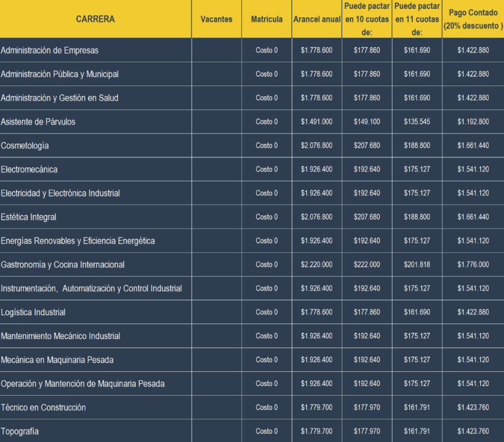The image size is (504, 442).
Task: Click the CARRERA column header
Action: 95,18
